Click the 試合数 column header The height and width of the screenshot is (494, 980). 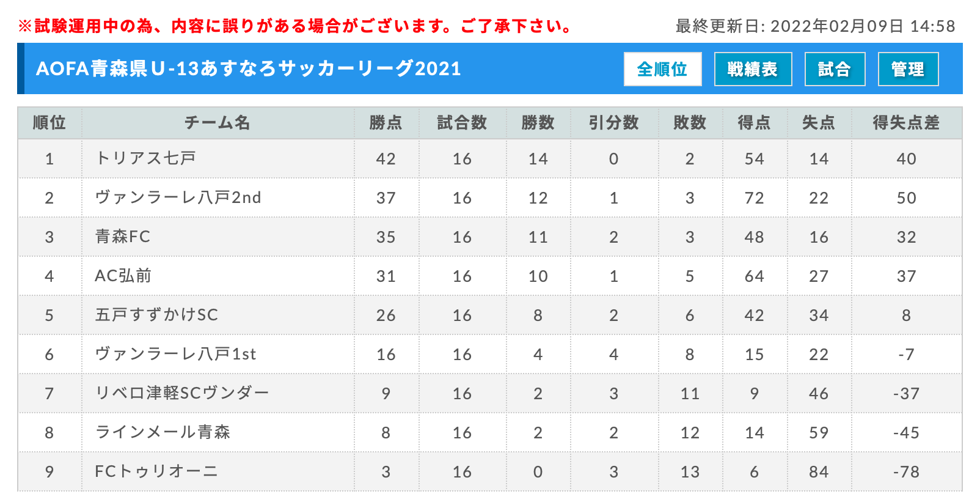point(463,123)
